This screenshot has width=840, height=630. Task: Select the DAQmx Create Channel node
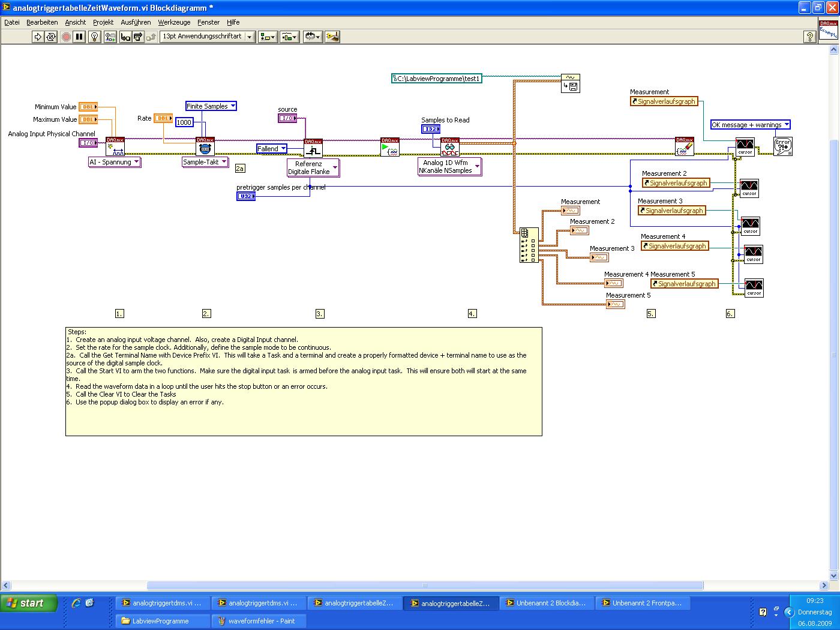(x=115, y=146)
